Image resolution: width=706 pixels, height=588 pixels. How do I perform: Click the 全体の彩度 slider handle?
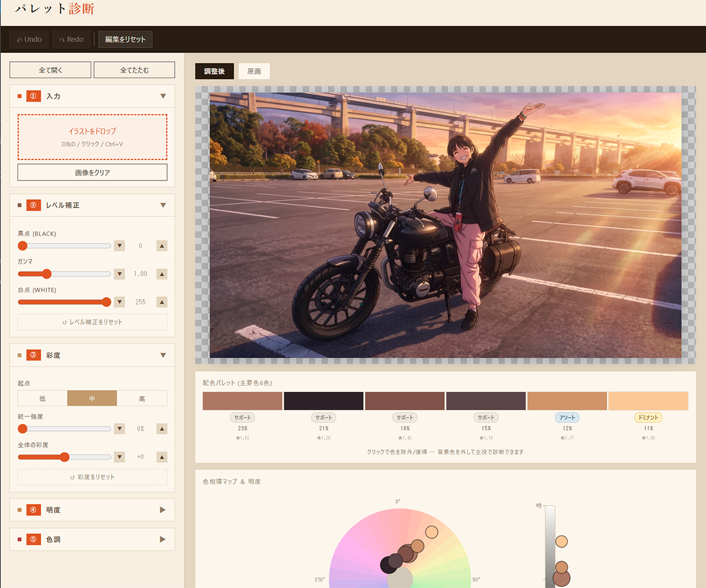click(65, 457)
